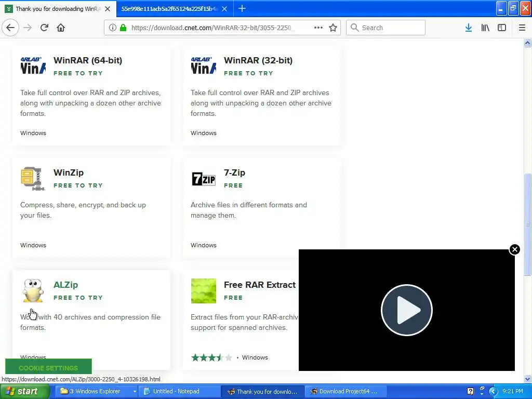The width and height of the screenshot is (532, 399).
Task: Click the forward navigation arrow
Action: tap(28, 28)
